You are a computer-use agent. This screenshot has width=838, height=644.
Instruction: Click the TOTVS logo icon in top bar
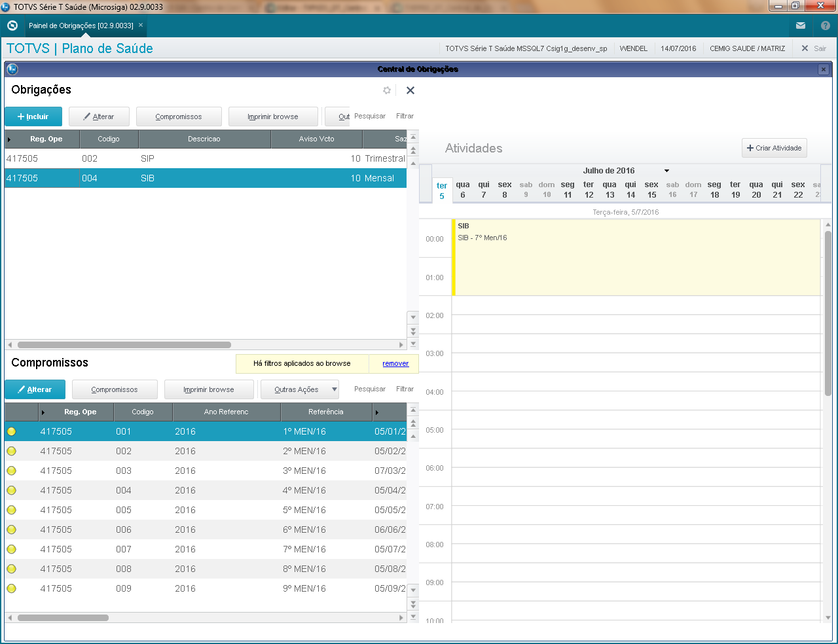point(12,26)
